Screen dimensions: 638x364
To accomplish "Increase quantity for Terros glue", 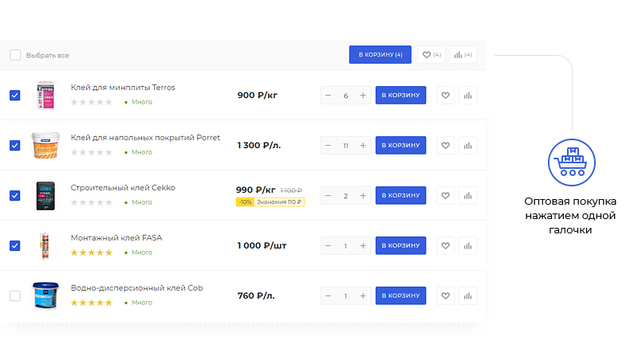I will click(364, 96).
